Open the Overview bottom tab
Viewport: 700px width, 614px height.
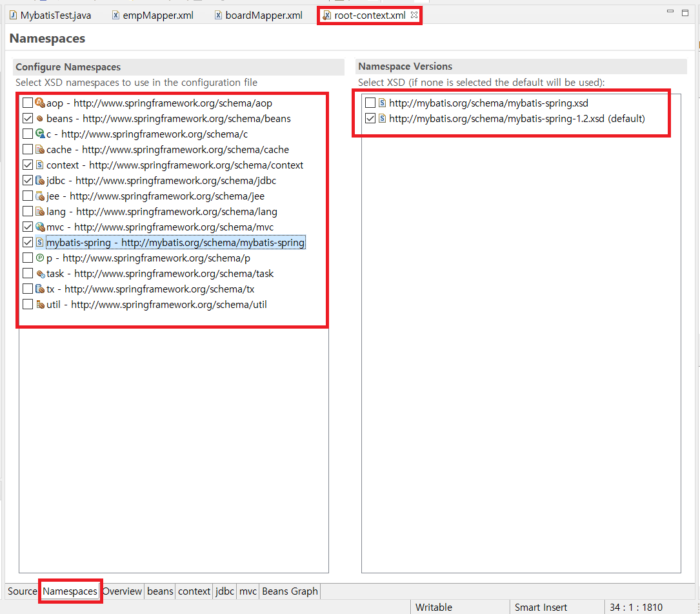point(122,591)
